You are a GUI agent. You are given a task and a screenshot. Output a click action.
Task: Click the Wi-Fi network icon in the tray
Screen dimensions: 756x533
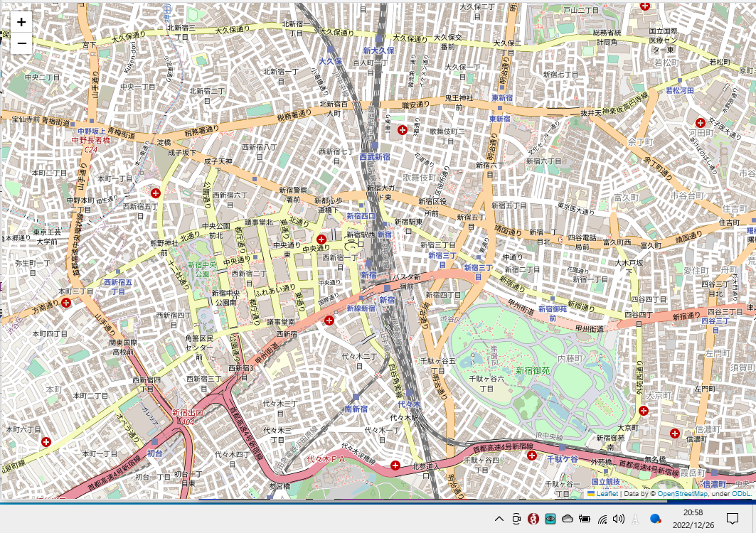(x=602, y=518)
